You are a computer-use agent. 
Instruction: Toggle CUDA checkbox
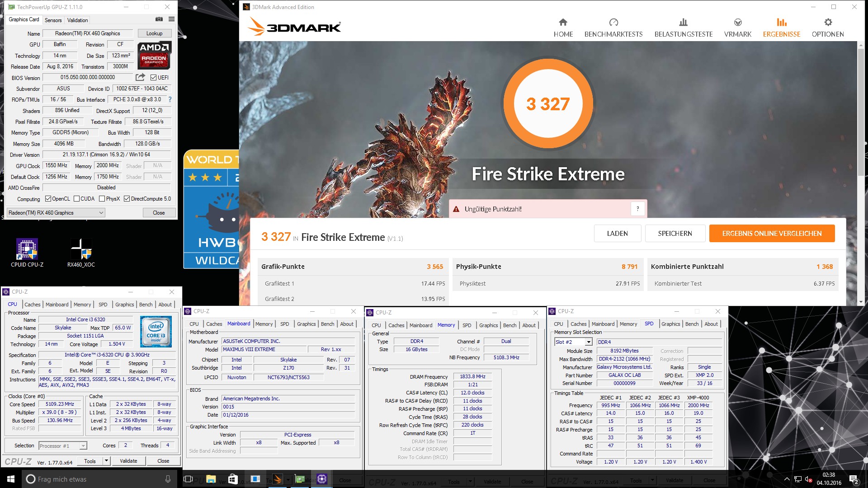pos(76,199)
